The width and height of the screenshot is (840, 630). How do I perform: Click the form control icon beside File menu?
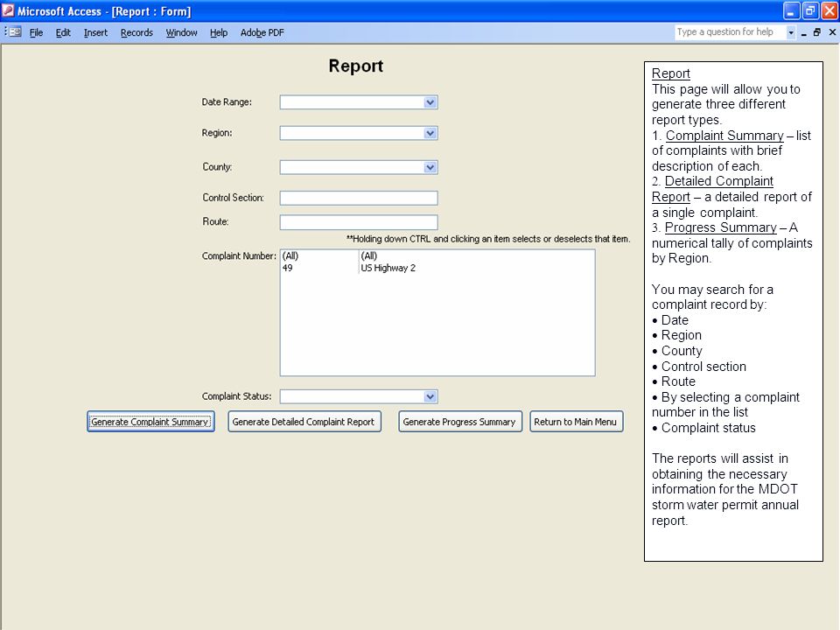click(x=15, y=32)
